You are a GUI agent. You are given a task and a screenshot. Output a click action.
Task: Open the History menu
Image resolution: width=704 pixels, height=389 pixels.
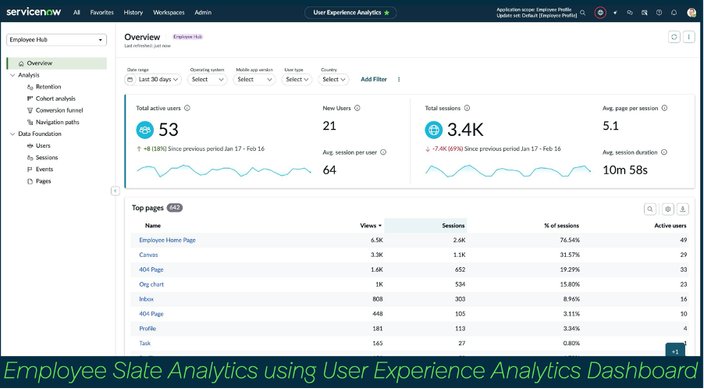coord(133,13)
